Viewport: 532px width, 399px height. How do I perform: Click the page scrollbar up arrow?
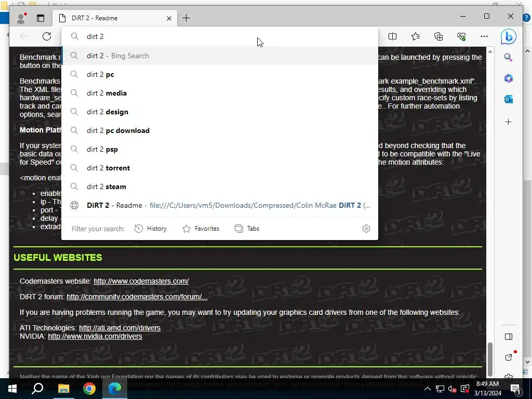point(490,51)
